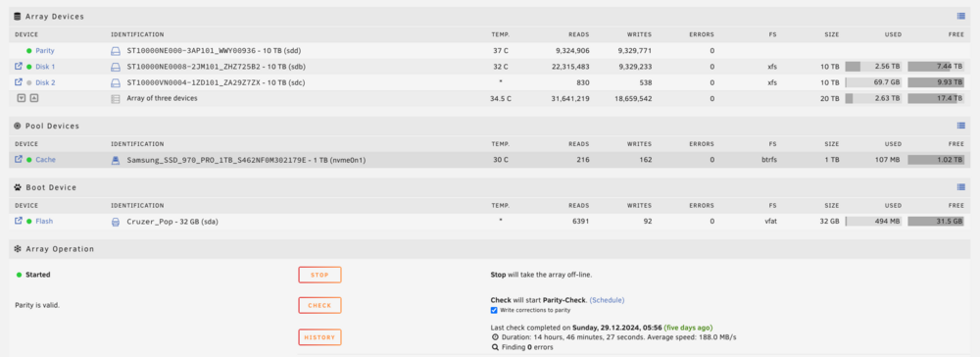Click Parity green status indicator
The image size is (980, 357).
point(28,51)
